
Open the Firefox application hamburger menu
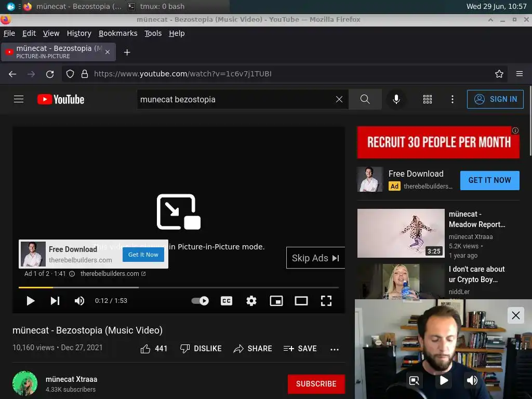[x=520, y=74]
